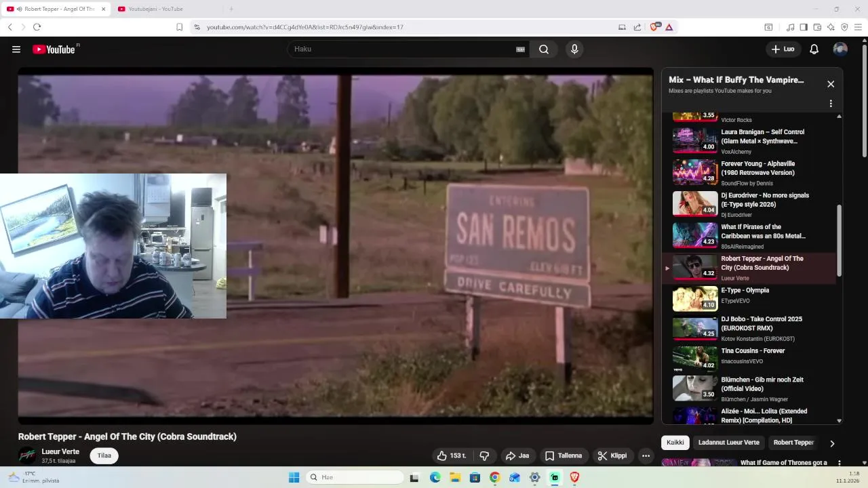Open Brave Shields lion icon
Viewport: 868px width, 488px height.
point(654,27)
